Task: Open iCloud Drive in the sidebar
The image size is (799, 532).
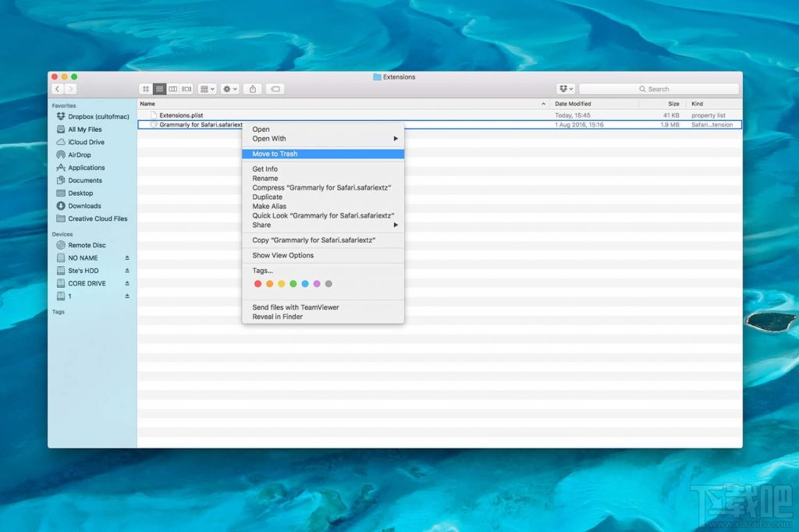Action: point(86,142)
